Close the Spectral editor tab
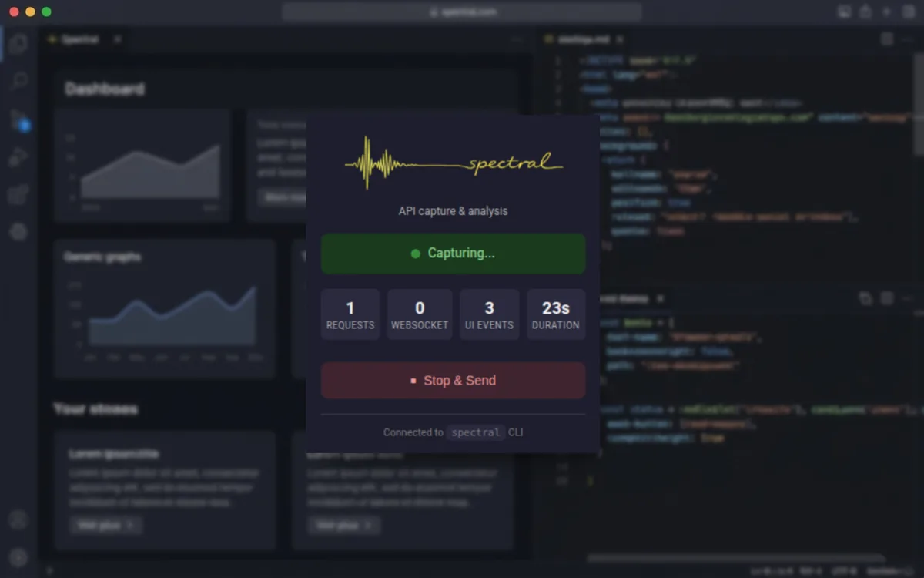The height and width of the screenshot is (578, 924). 117,39
